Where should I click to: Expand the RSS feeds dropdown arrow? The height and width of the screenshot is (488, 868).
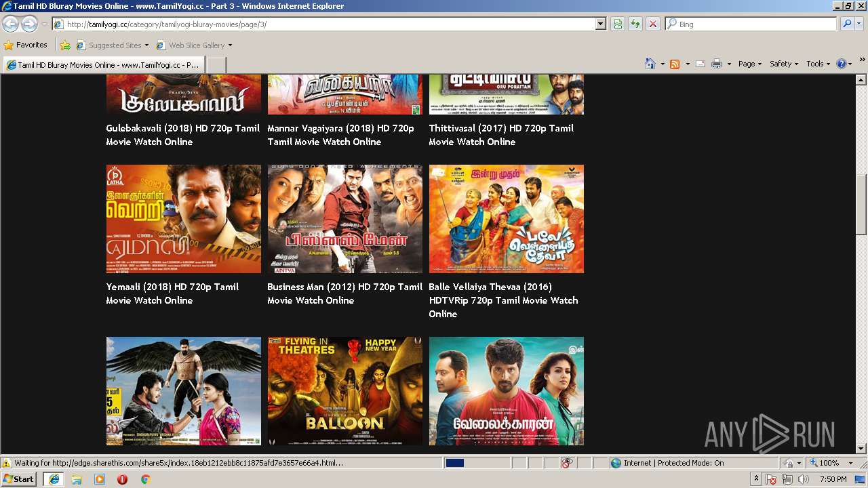[x=687, y=64]
